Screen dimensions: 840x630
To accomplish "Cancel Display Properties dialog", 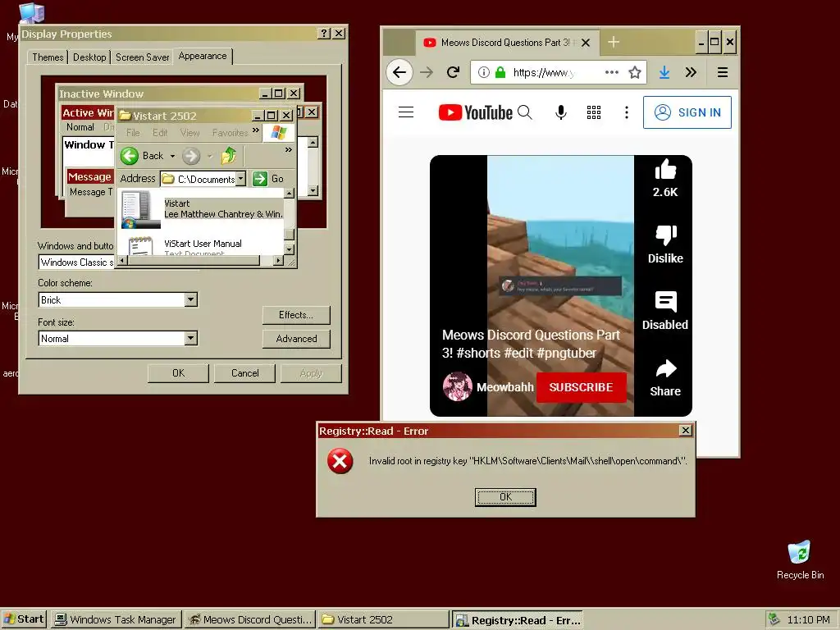I will coord(244,373).
